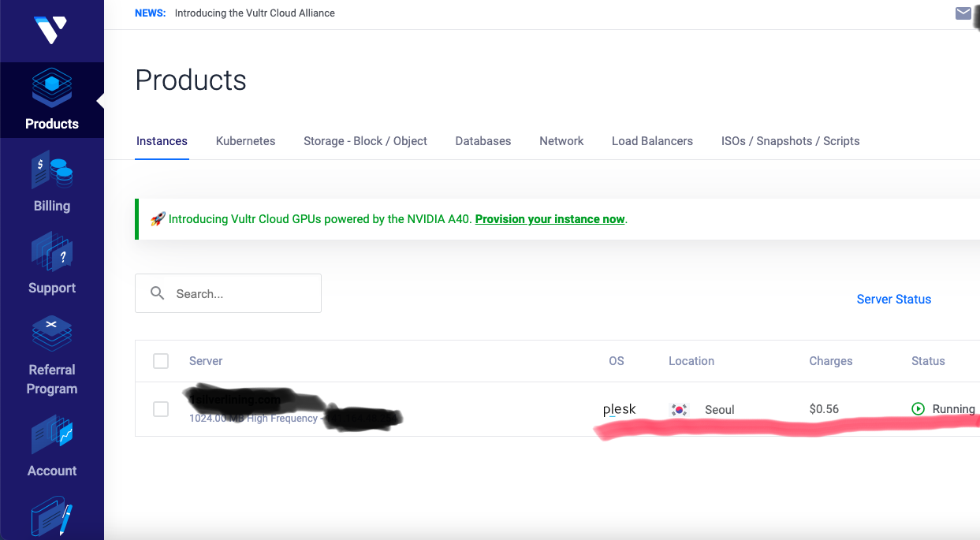980x540 pixels.
Task: Open the Account sidebar section
Action: 52,445
